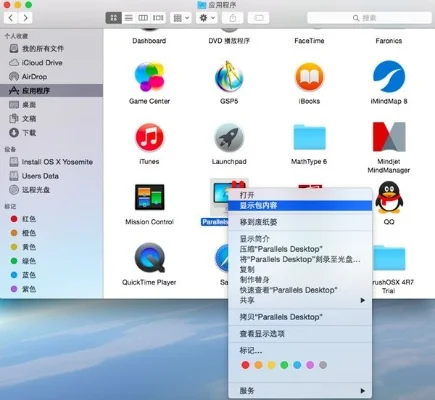Screen dimensions: 435x400
Task: Expand the 共享 submenu
Action: coord(300,300)
